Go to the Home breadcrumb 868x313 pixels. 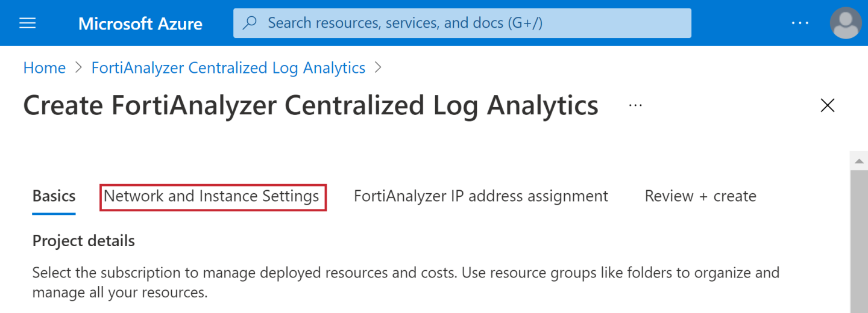coord(44,68)
